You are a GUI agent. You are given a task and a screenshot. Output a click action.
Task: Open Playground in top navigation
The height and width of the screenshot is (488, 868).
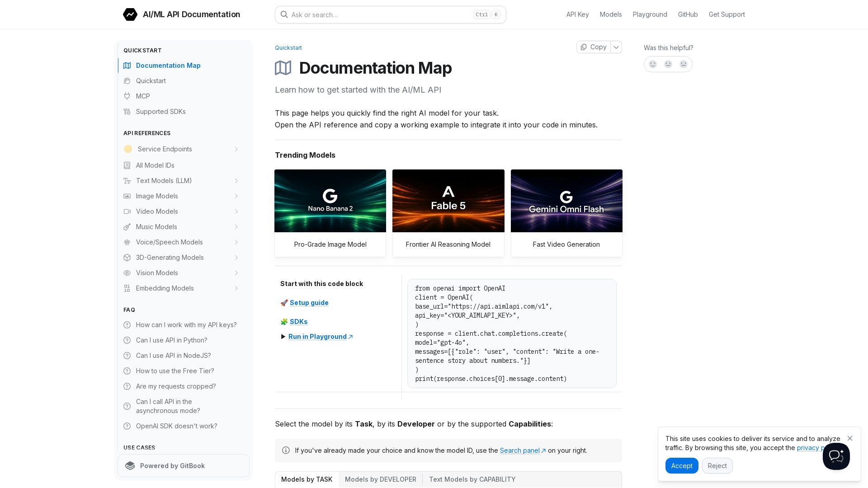point(650,14)
